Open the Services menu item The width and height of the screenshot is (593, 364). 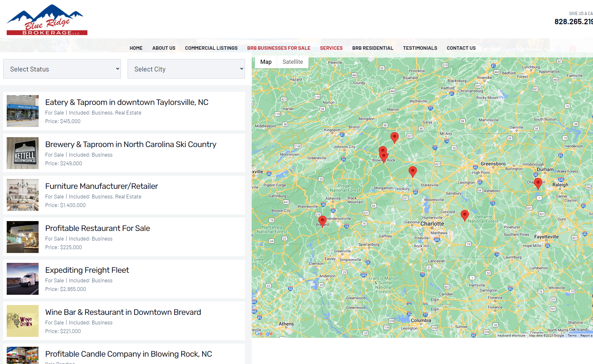click(x=331, y=48)
